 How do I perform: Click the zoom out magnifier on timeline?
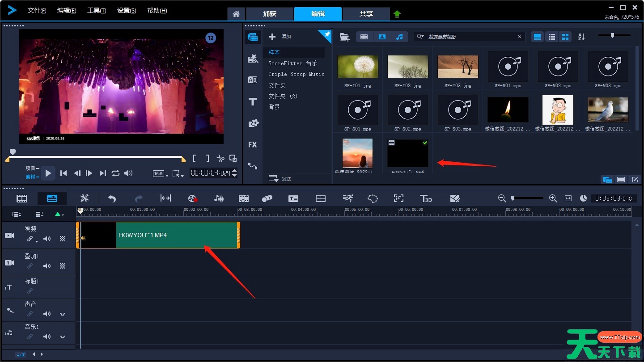[x=502, y=198]
